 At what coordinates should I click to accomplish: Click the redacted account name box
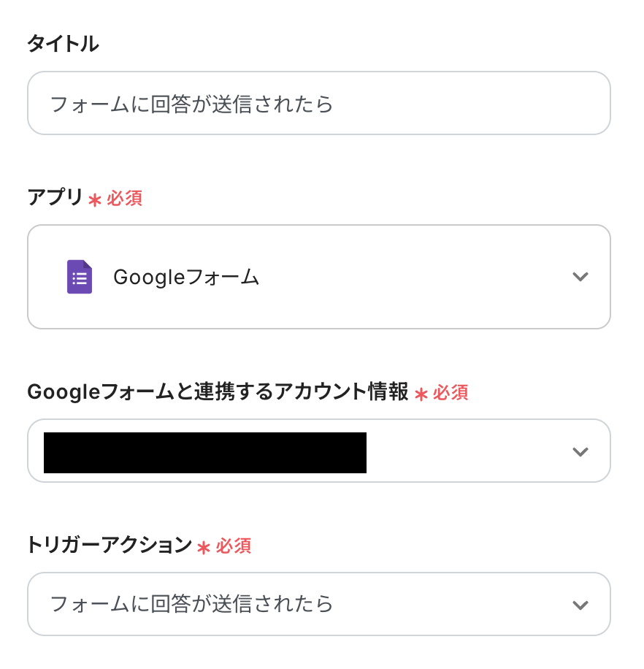click(205, 453)
